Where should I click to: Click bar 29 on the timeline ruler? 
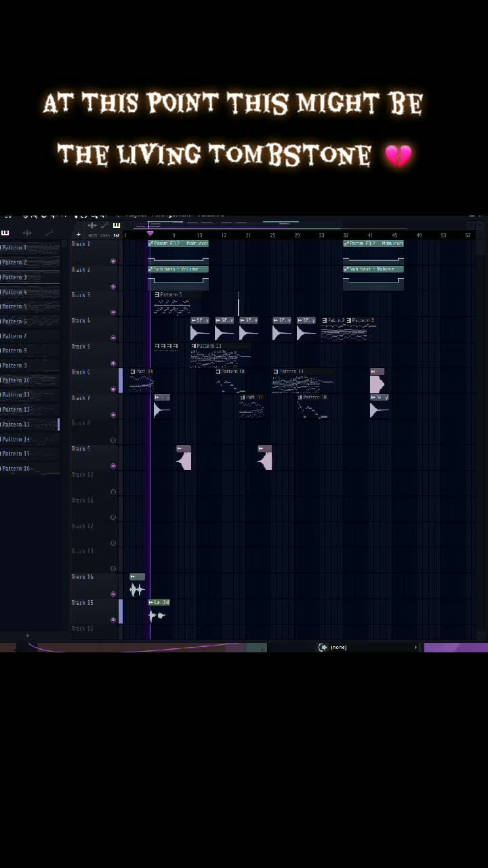point(297,235)
